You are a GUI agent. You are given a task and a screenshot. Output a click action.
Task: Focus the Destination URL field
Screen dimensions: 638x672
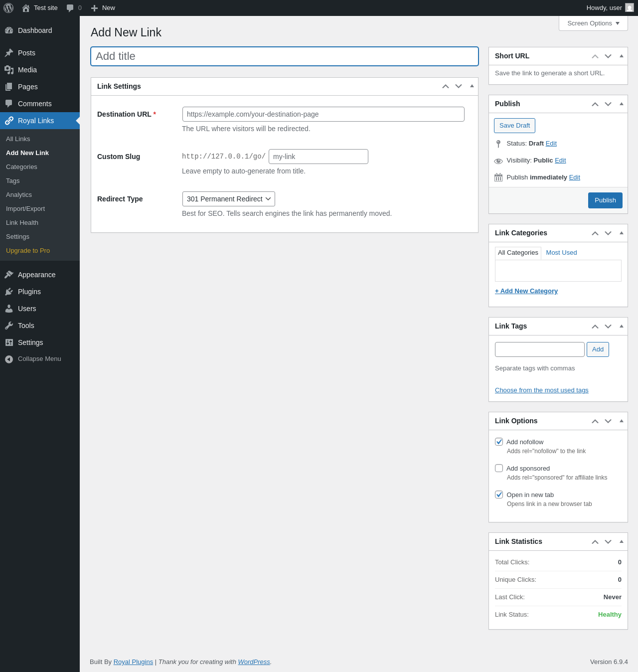tap(323, 114)
